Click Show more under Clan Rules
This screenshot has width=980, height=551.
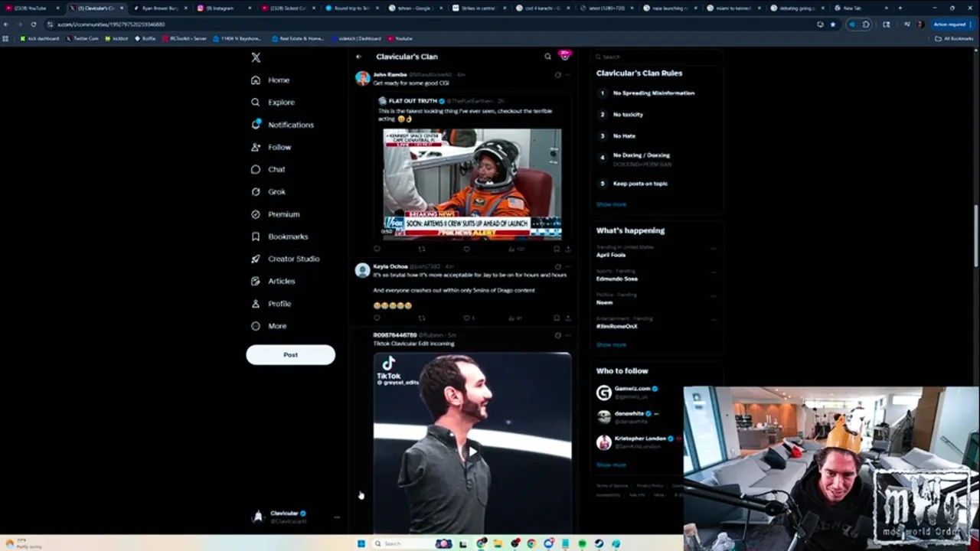[611, 204]
